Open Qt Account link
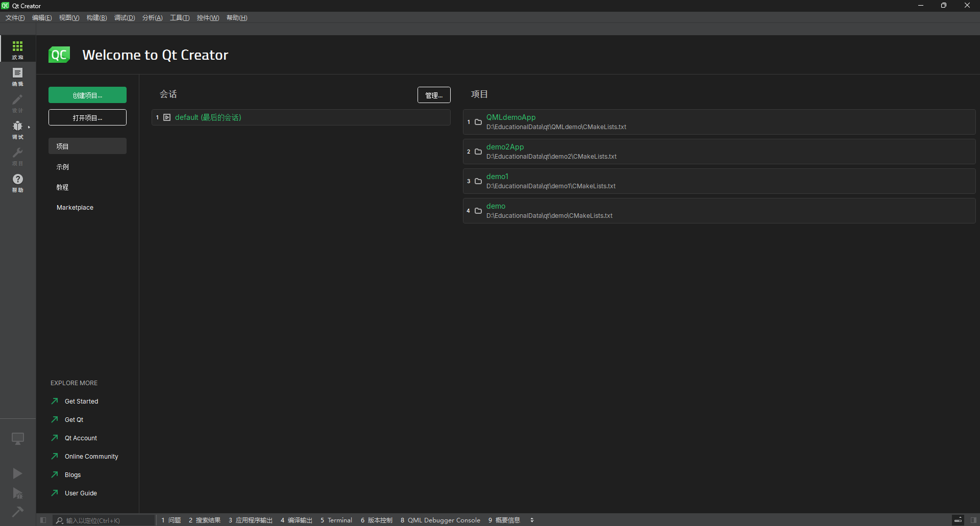 point(81,438)
